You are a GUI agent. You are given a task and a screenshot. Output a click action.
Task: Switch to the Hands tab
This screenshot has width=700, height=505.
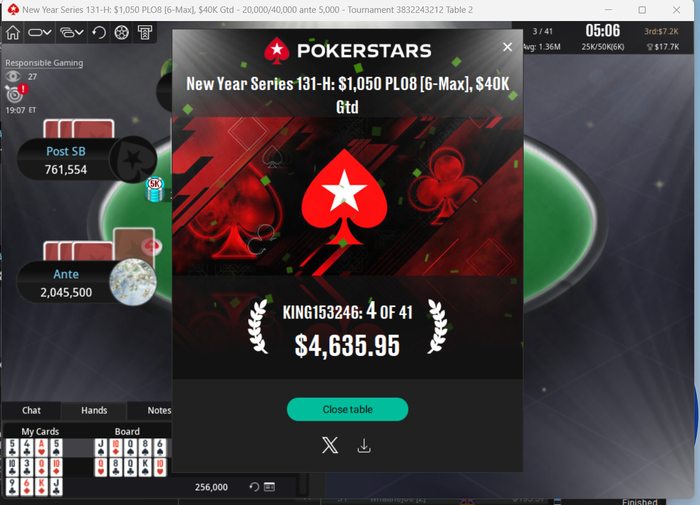coord(94,410)
